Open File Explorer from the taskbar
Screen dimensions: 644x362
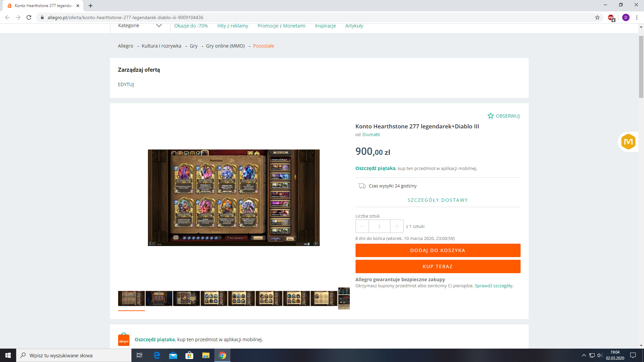206,355
